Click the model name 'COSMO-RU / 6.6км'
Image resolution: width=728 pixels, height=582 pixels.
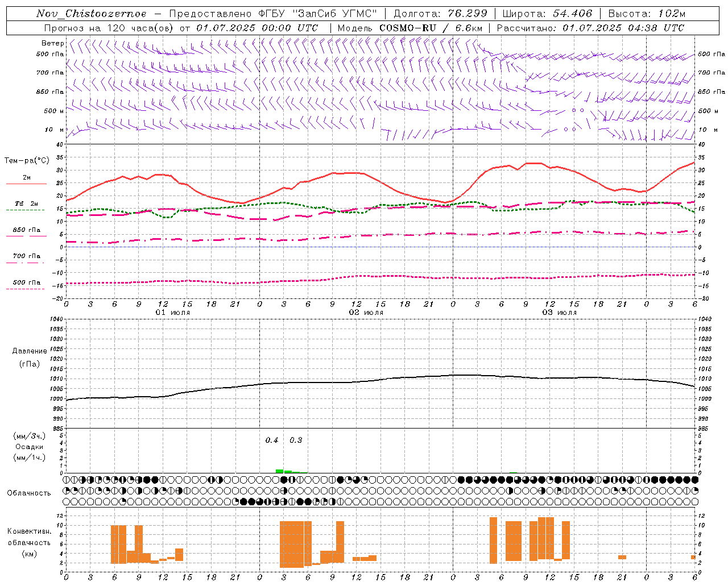[x=431, y=28]
